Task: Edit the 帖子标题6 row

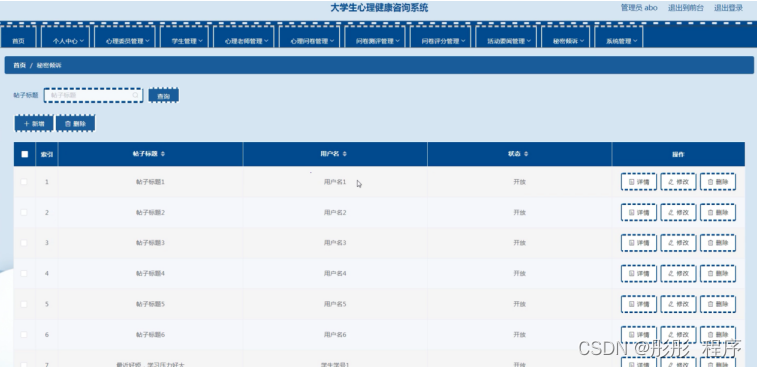Action: pos(678,335)
